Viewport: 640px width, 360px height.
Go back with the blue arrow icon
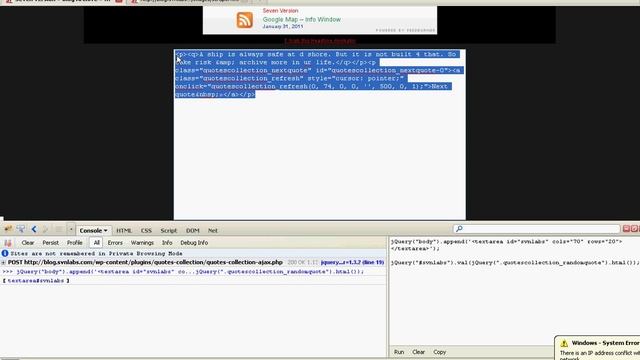[x=34, y=230]
